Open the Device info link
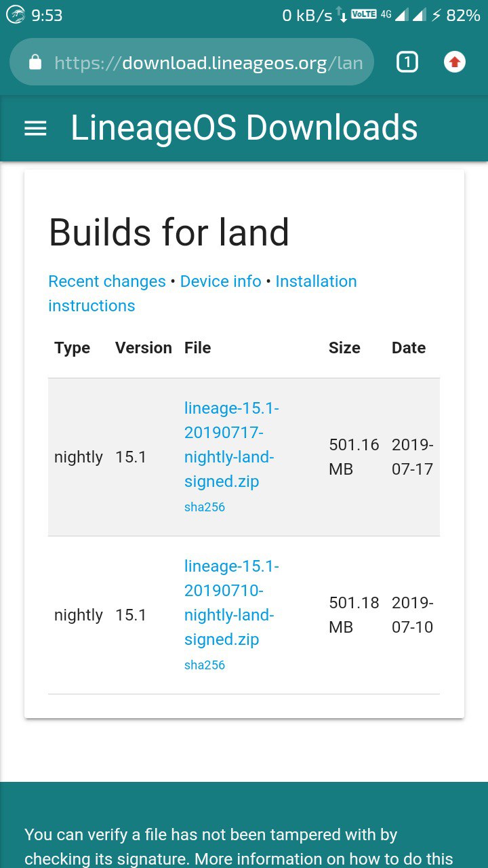 [221, 281]
